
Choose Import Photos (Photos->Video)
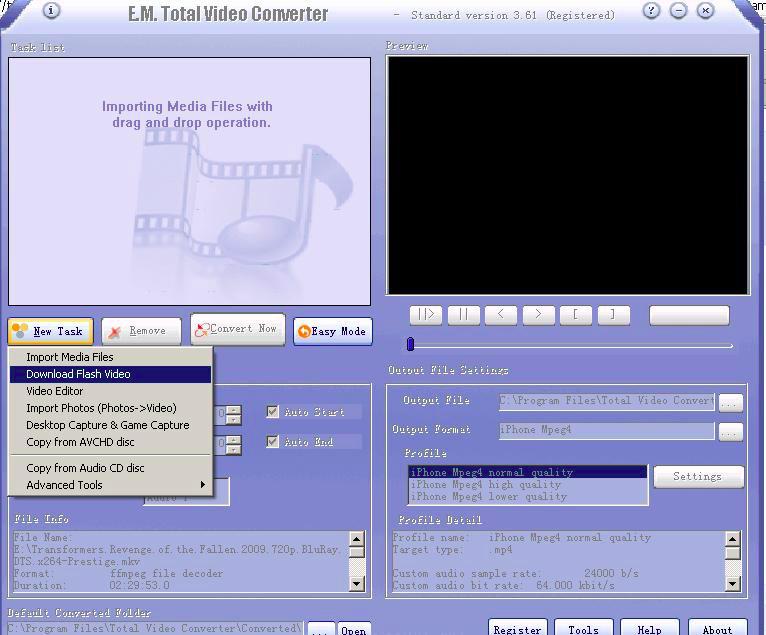coord(110,408)
